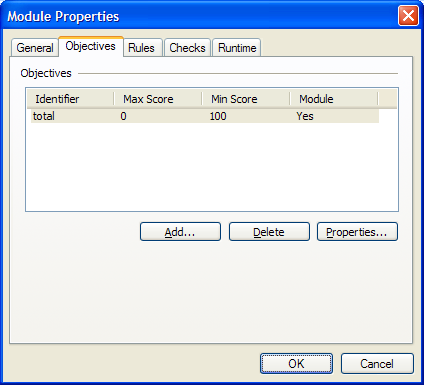Viewport: 424px width, 385px height.
Task: Show the Runtime tab
Action: pos(237,48)
